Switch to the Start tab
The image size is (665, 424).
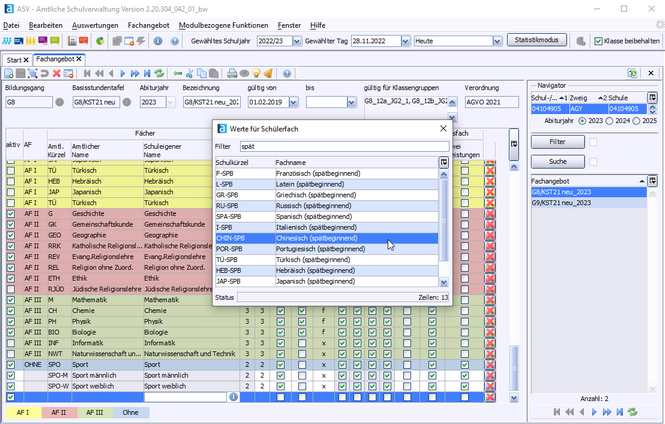(x=15, y=60)
